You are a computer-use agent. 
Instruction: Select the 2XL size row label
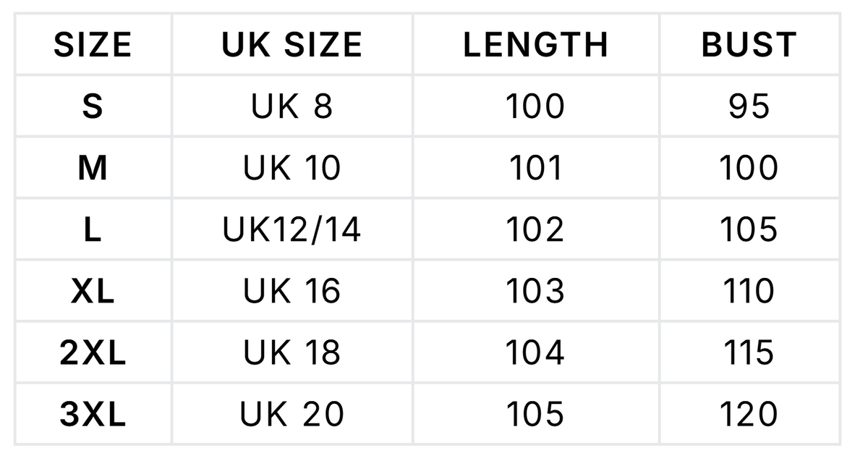[93, 353]
